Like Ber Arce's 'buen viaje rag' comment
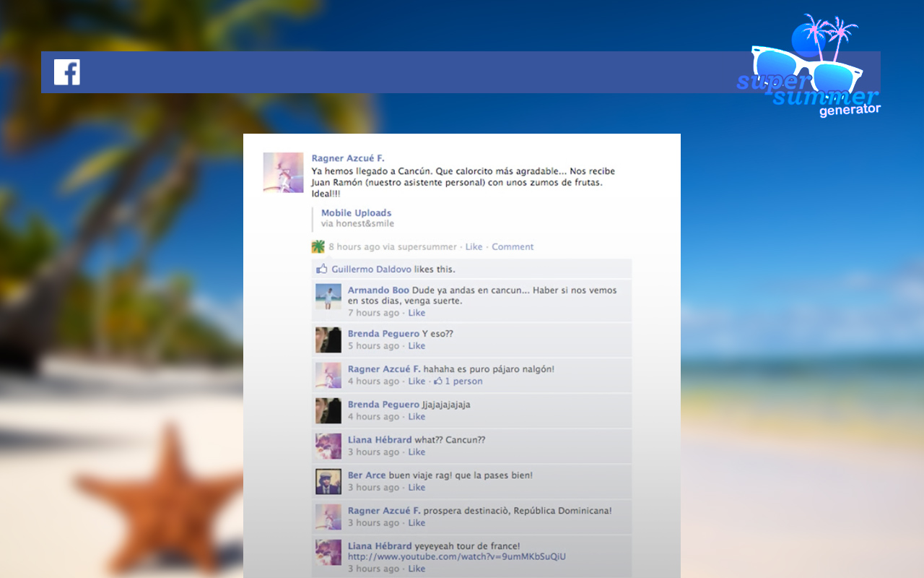The width and height of the screenshot is (924, 578). coord(417,488)
